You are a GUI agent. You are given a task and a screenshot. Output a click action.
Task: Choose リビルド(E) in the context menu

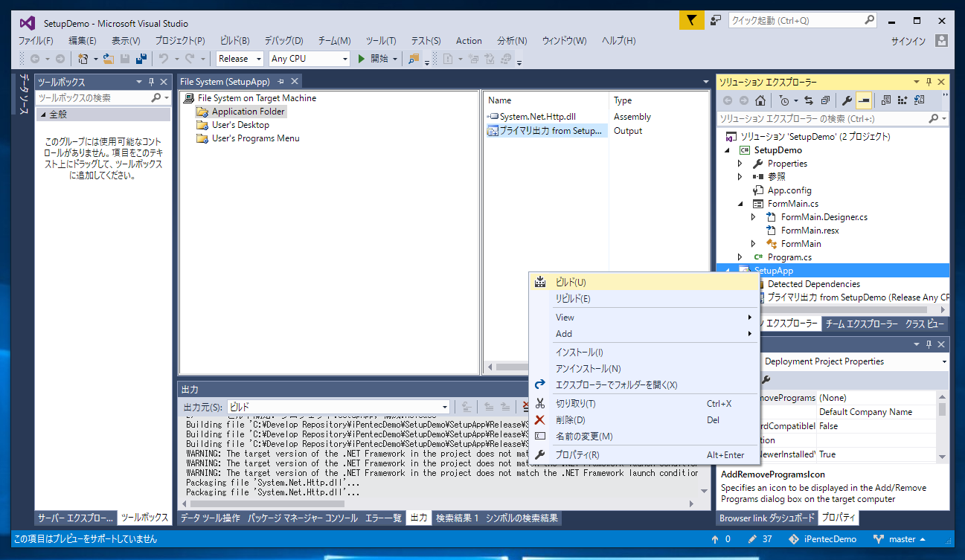[x=644, y=299]
